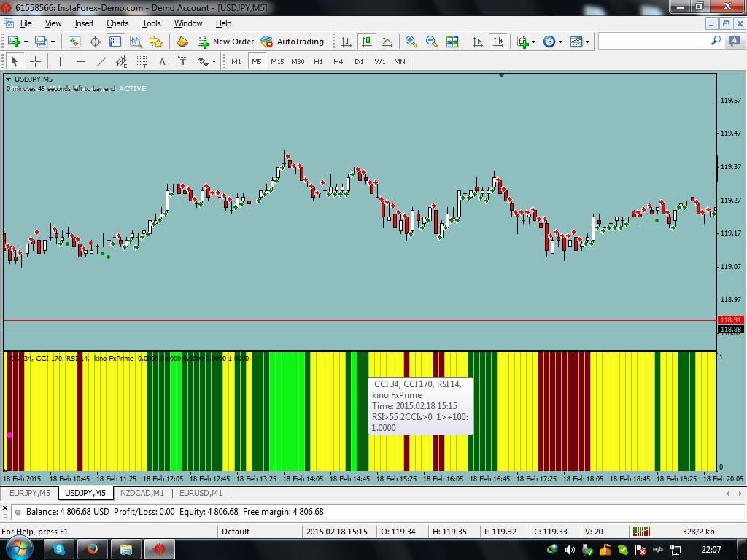Toggle AutoTrading on or off
This screenshot has width=747, height=560.
[292, 42]
